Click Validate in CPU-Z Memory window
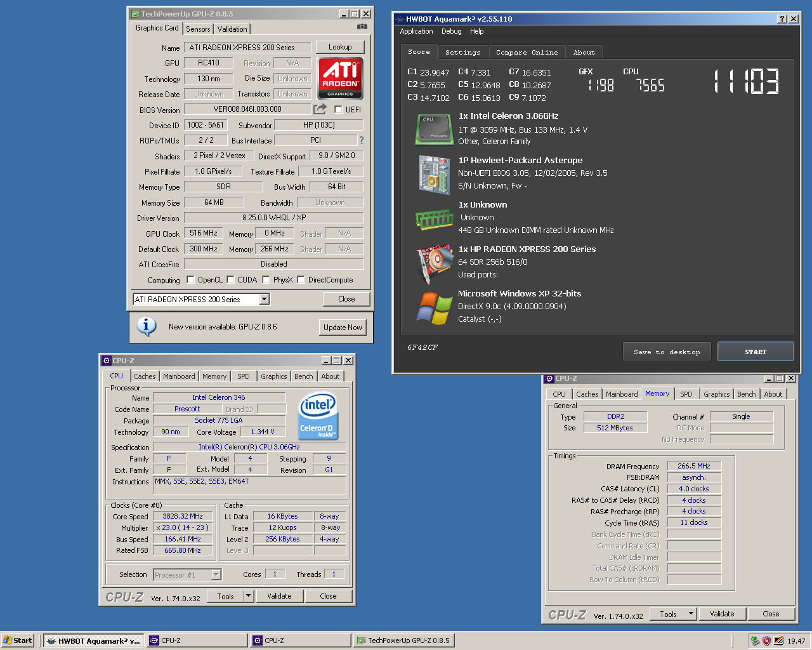 (x=722, y=614)
